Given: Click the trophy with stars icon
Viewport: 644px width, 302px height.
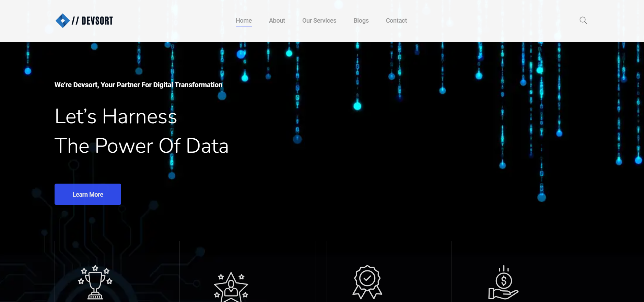Looking at the screenshot, I should [x=95, y=282].
